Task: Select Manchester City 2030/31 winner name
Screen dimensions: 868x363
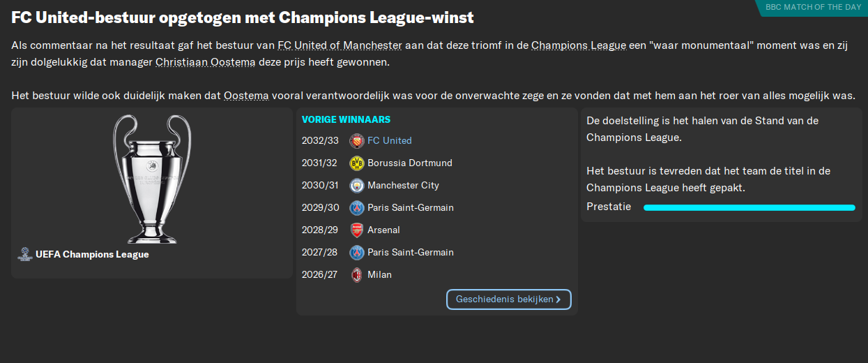Action: coord(403,186)
